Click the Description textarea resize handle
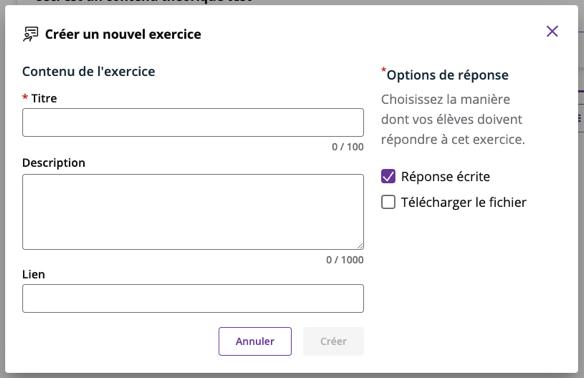The image size is (584, 378). [360, 246]
